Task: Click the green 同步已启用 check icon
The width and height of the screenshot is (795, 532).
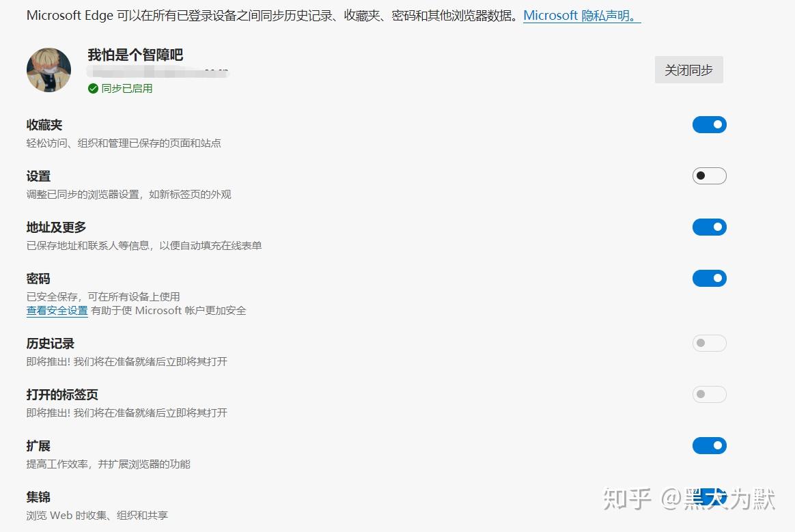Action: click(x=93, y=89)
